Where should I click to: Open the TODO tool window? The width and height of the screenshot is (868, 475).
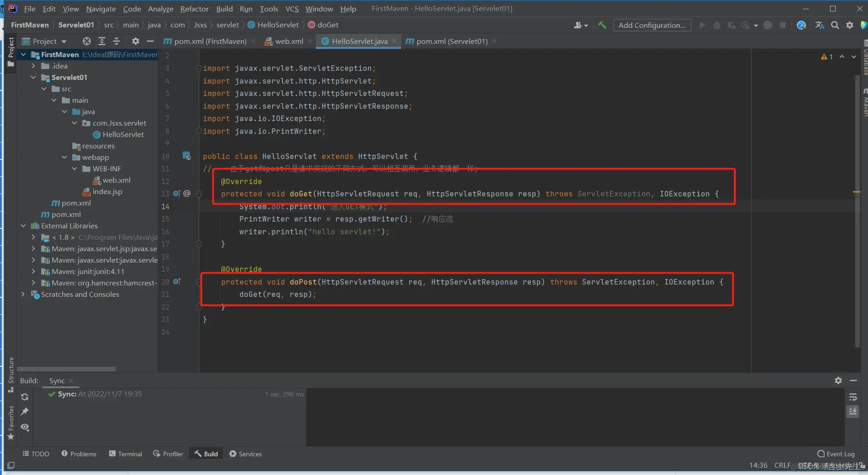[x=36, y=454]
